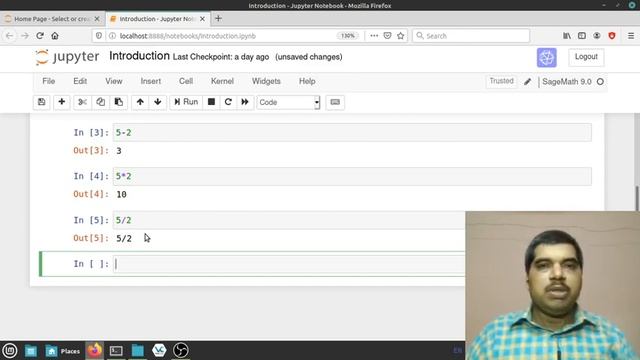The image size is (640, 360).
Task: Paste cells below icon
Action: point(119,102)
